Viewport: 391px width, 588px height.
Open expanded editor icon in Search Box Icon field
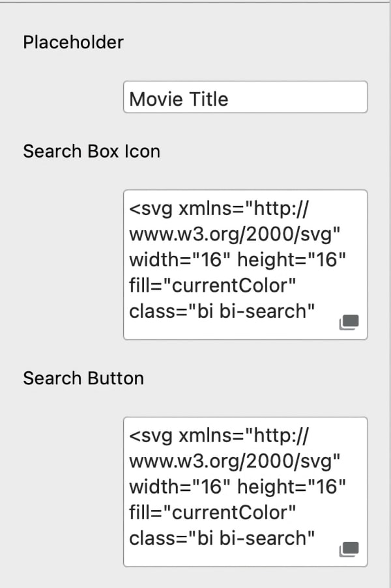(349, 322)
